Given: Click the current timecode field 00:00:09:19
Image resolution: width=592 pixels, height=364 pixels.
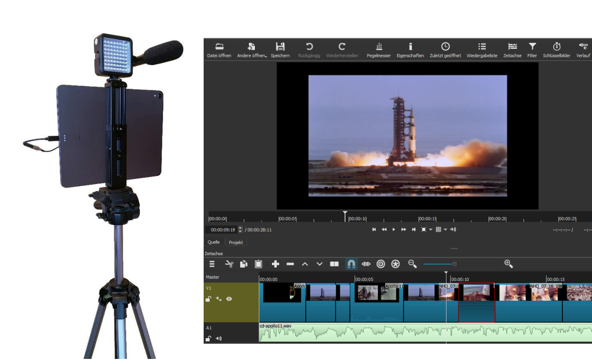Looking at the screenshot, I should pyautogui.click(x=223, y=230).
